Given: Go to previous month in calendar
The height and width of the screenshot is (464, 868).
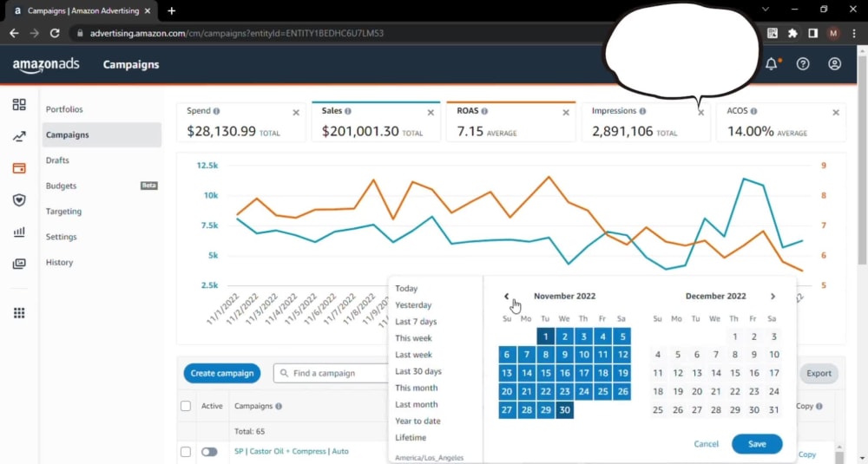Looking at the screenshot, I should pyautogui.click(x=507, y=297).
